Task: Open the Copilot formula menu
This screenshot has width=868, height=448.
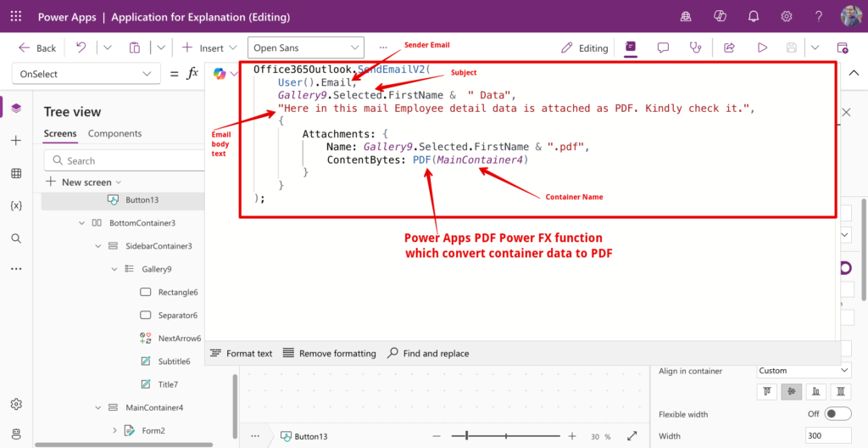Action: point(225,74)
